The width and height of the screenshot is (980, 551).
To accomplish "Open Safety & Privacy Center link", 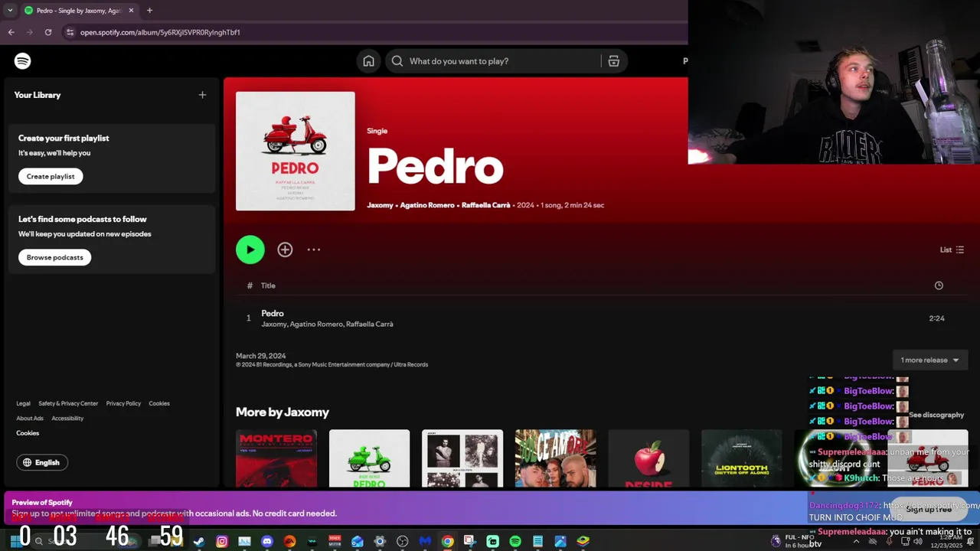I will tap(68, 403).
